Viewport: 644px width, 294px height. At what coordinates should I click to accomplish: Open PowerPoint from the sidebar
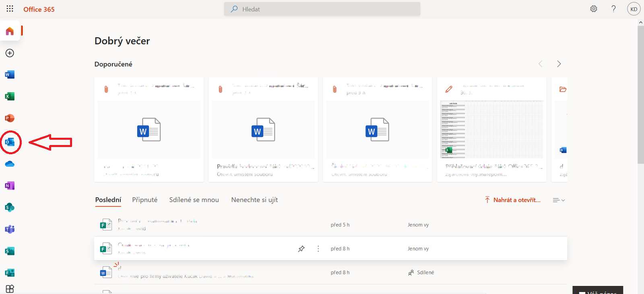[x=10, y=118]
